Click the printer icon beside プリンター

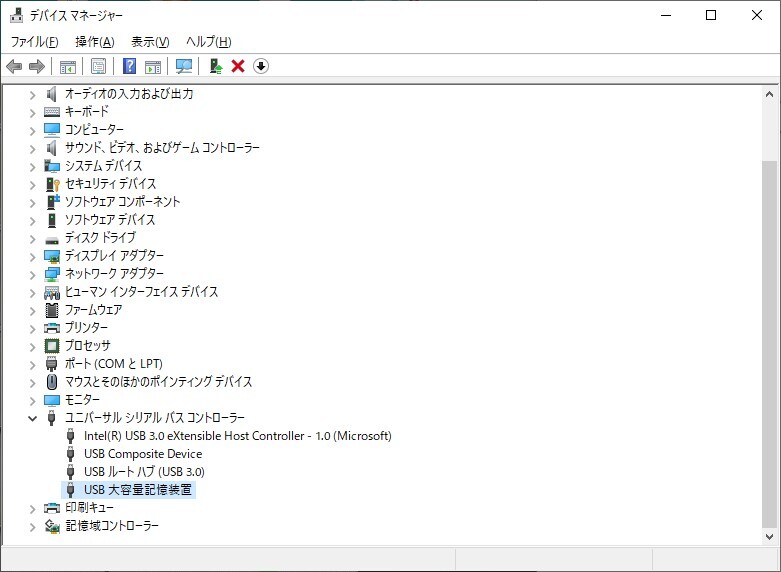point(52,328)
